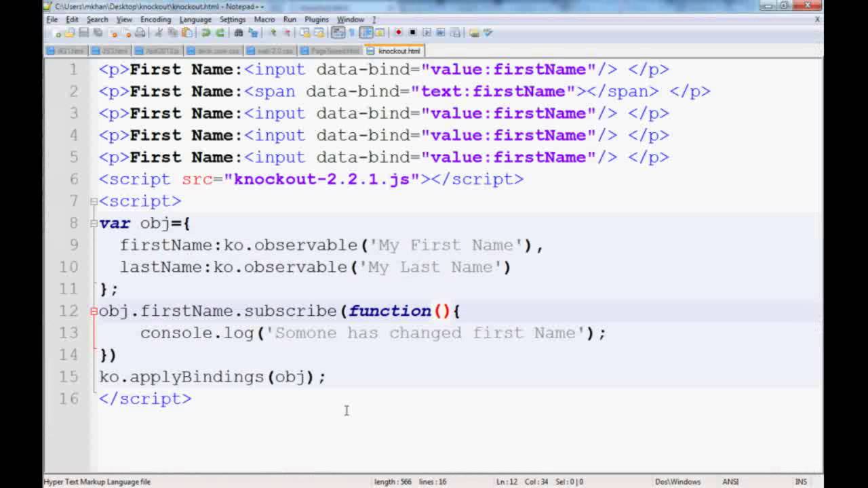868x488 pixels.
Task: Click 'Dos\Windows' in the status bar
Action: coord(677,482)
